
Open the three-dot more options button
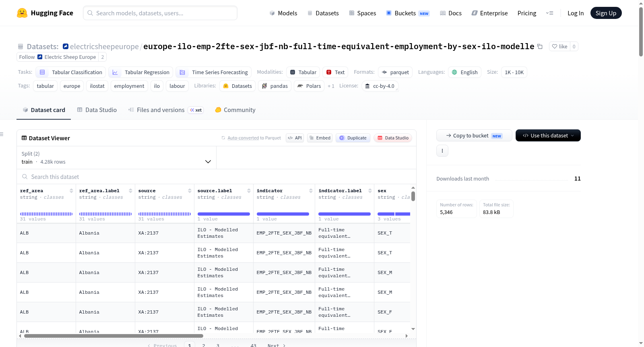pos(442,151)
